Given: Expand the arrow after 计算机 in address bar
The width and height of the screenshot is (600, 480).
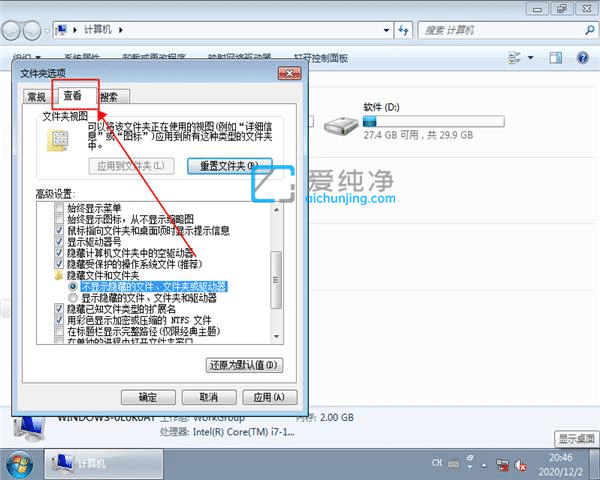Looking at the screenshot, I should [x=121, y=30].
